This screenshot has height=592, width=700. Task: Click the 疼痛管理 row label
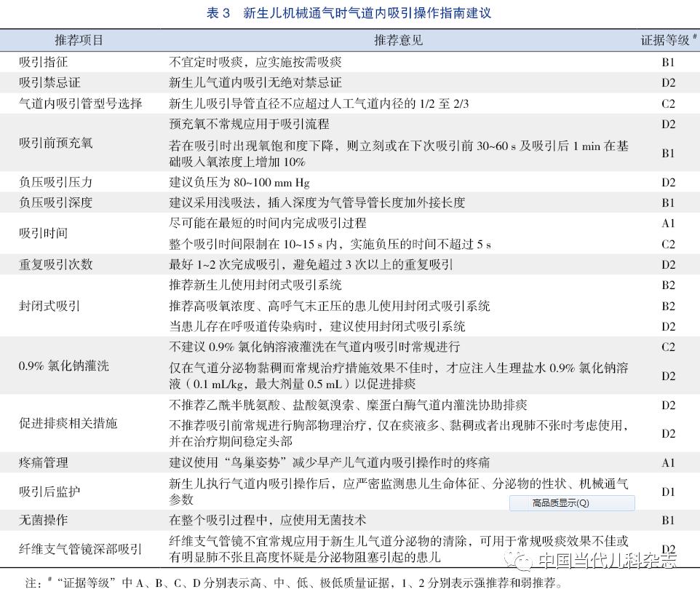coord(44,462)
